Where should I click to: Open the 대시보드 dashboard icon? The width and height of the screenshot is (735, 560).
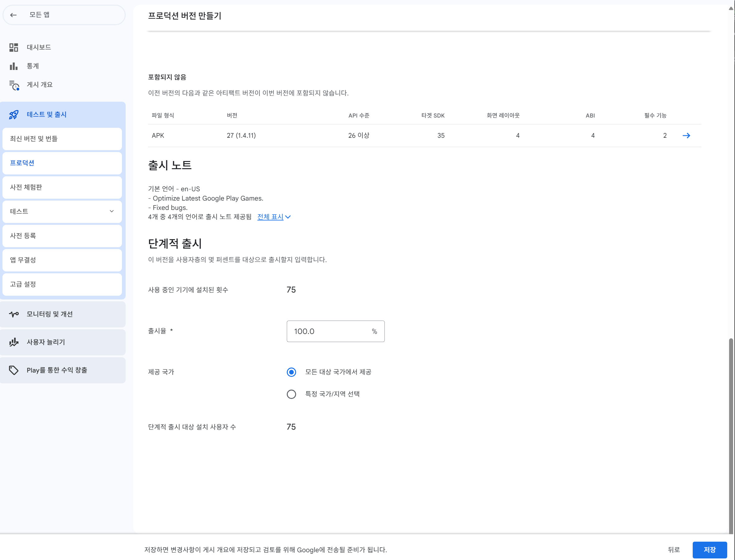pos(14,47)
